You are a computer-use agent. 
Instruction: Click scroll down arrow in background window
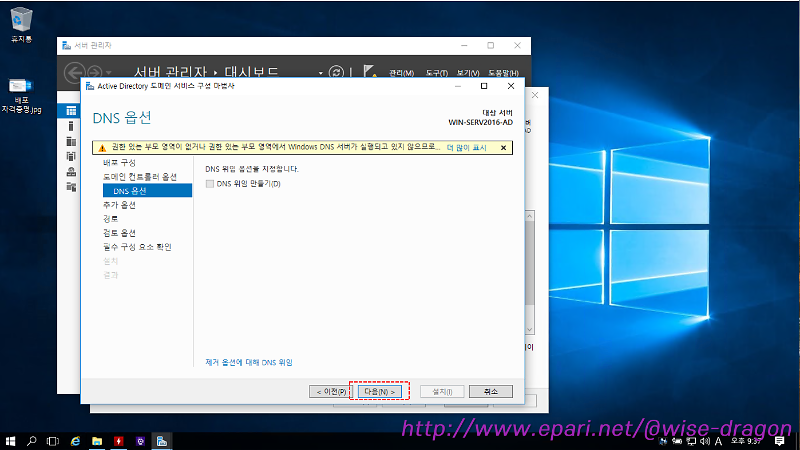pos(530,330)
